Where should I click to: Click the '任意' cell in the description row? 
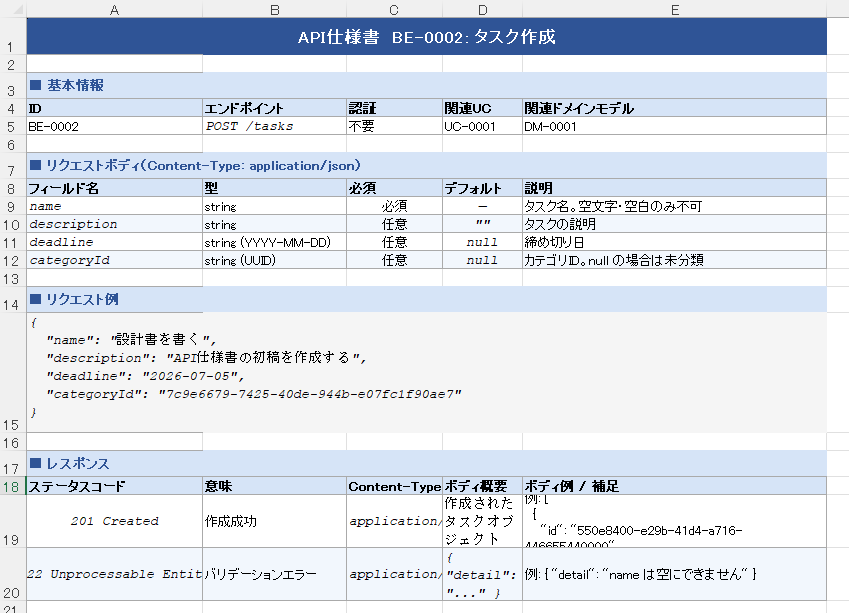394,224
